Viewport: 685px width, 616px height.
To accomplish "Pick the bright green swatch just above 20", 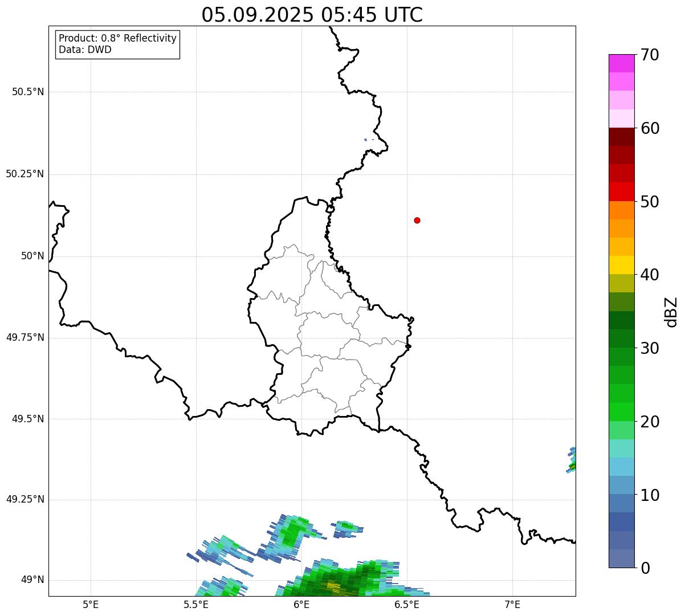I will [621, 412].
